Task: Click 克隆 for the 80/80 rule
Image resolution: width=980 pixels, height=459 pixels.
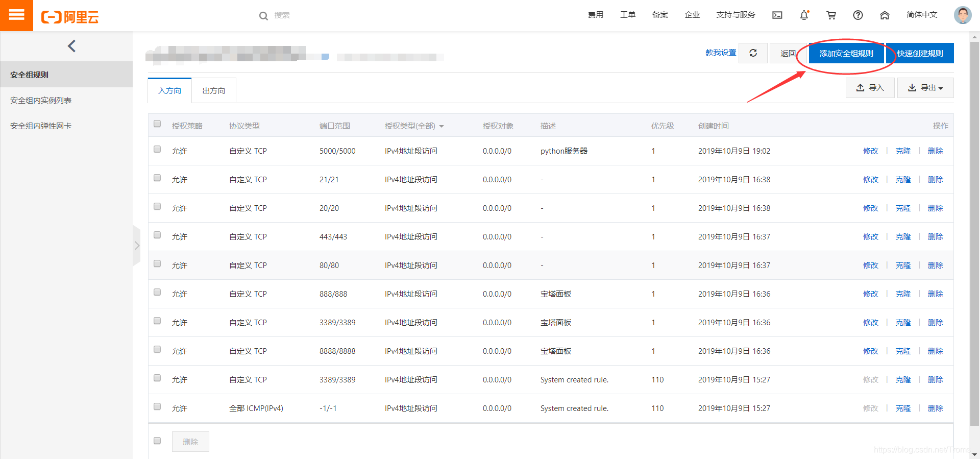Action: pos(903,265)
